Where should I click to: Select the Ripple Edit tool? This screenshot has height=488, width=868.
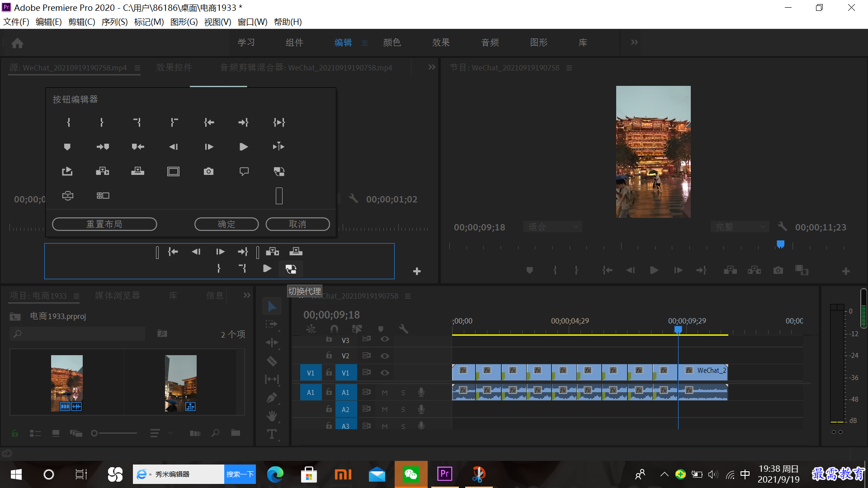coord(272,343)
